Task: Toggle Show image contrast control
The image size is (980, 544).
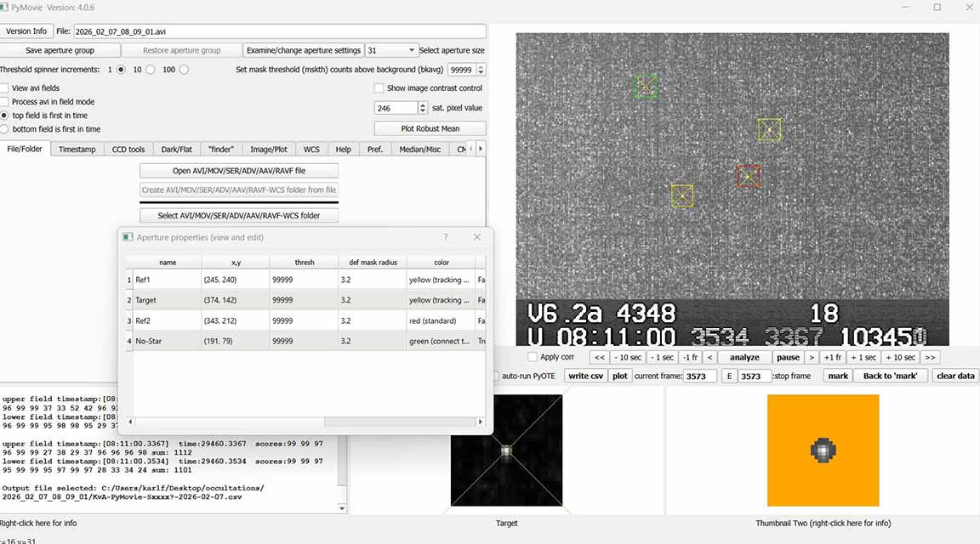Action: tap(379, 88)
